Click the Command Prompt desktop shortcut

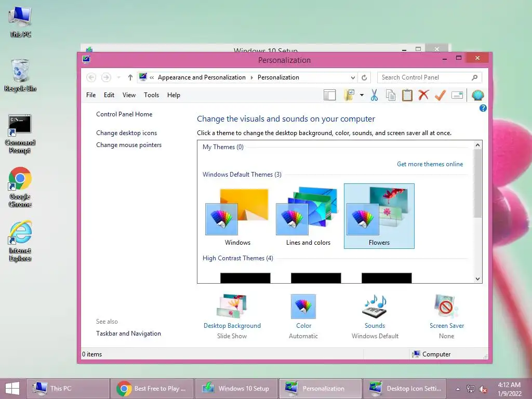[20, 134]
